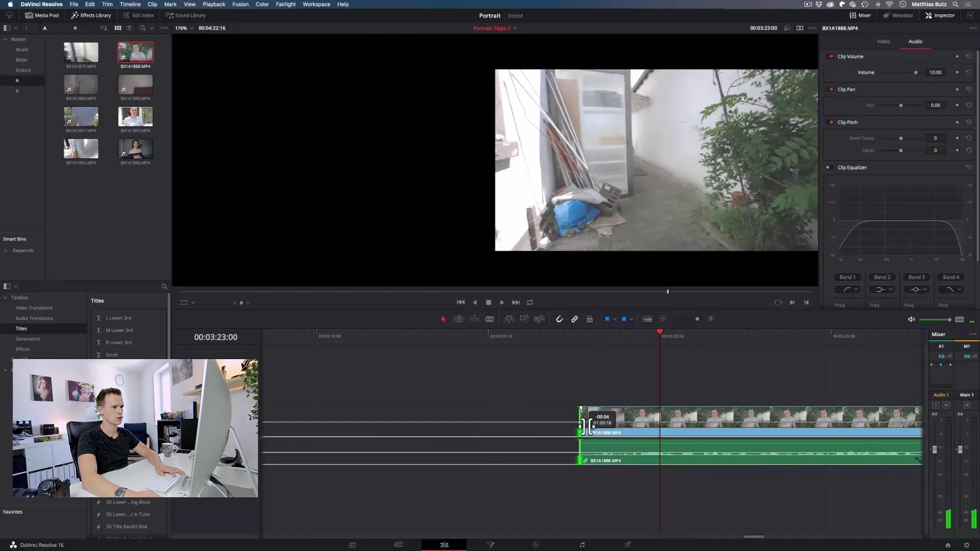Image resolution: width=980 pixels, height=551 pixels.
Task: Open the Band 4 filter type dropdown
Action: 951,289
